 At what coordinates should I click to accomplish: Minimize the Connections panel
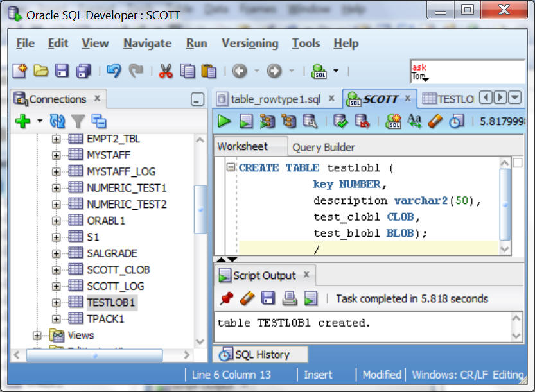click(x=197, y=99)
